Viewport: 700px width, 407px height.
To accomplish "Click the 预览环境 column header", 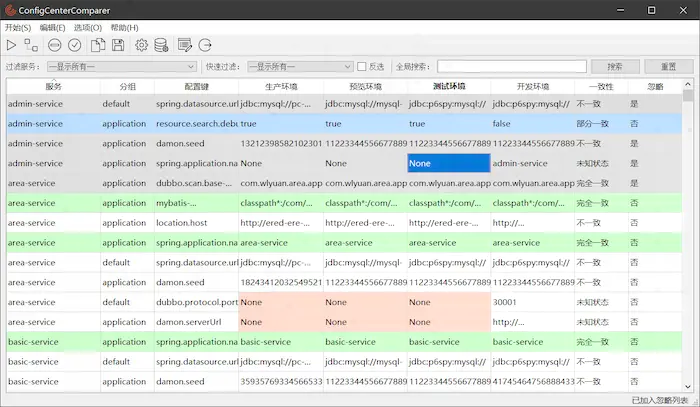I will point(365,87).
